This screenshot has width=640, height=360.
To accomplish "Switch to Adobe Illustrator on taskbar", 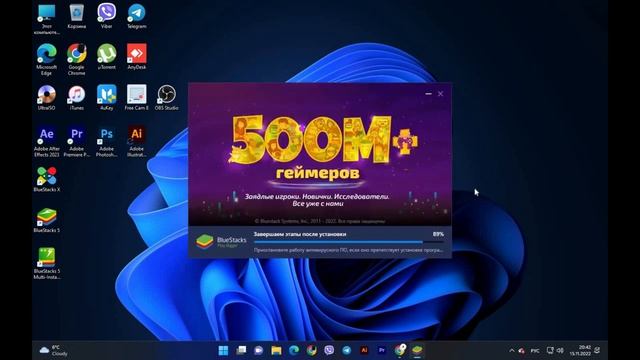I will 364,350.
